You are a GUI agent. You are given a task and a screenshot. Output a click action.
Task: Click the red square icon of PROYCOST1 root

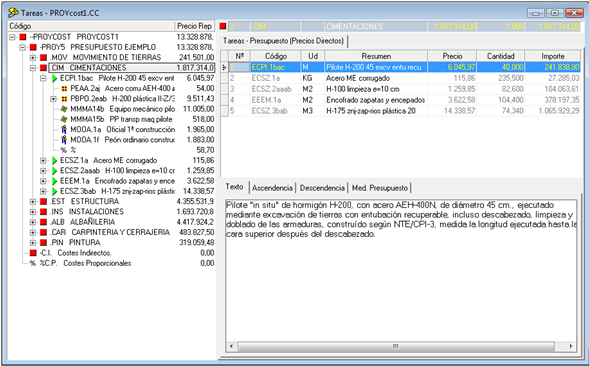23,37
